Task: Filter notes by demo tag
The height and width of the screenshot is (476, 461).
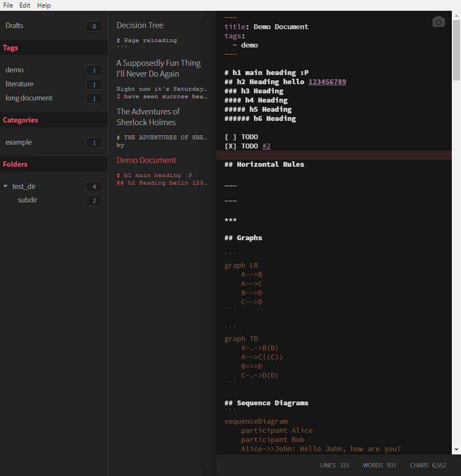Action: coord(15,70)
